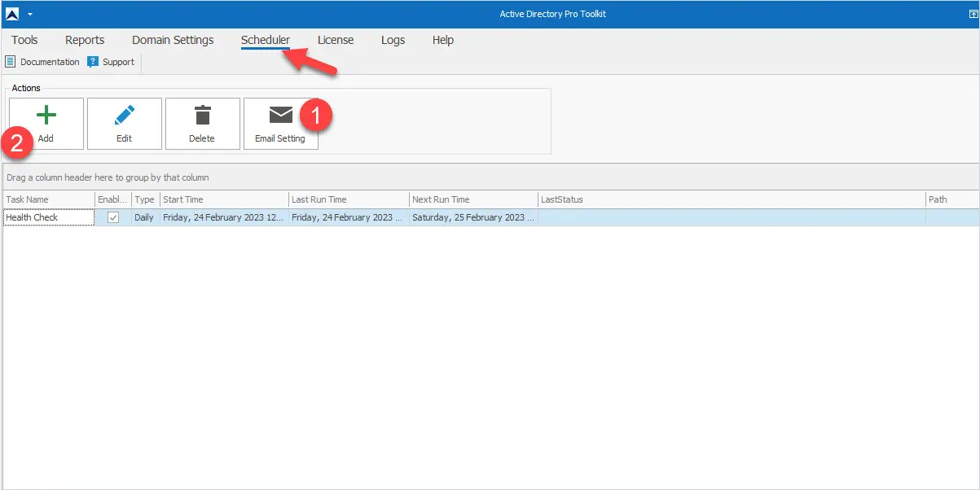Open the Documentation link icon
Screen dimensions: 980x490
[11, 62]
